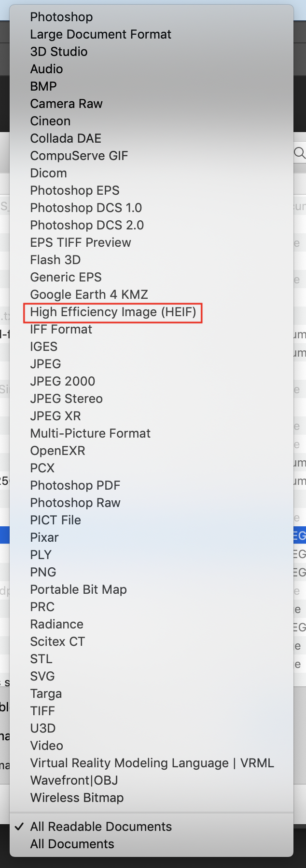Select Virtual Reality Modeling Language format
306x868 pixels.
point(152,763)
